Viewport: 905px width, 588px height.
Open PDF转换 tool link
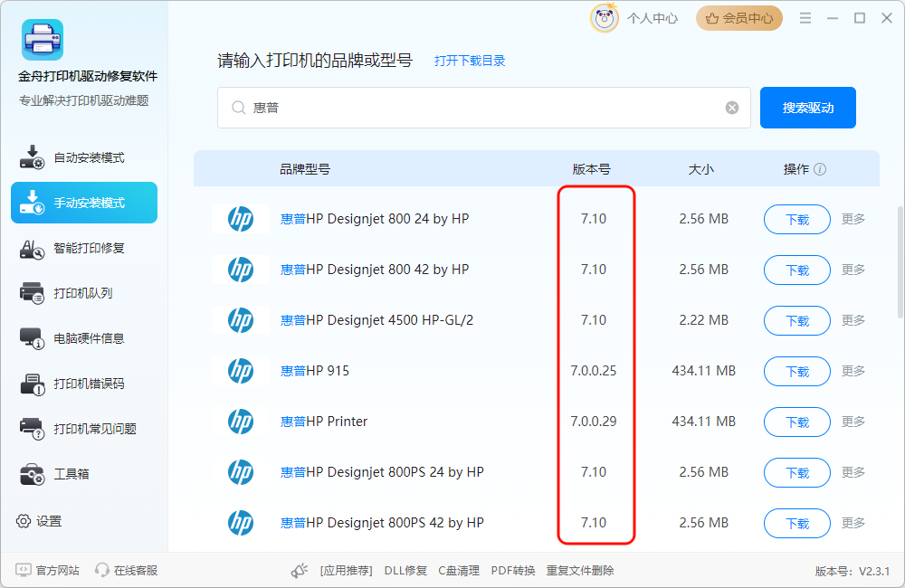(x=513, y=571)
